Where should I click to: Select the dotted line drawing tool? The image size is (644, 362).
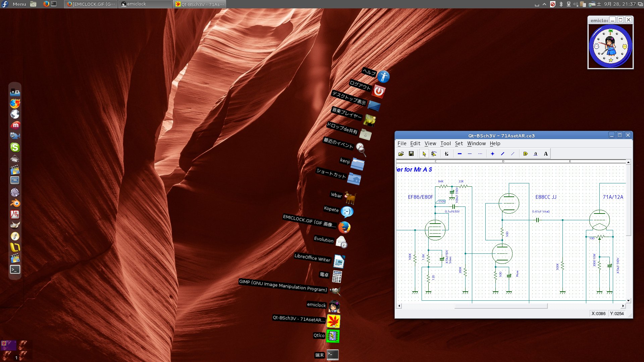pyautogui.click(x=480, y=154)
